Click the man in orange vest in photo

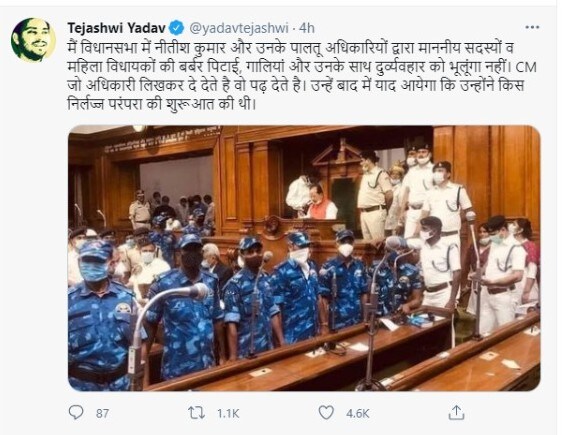point(320,203)
